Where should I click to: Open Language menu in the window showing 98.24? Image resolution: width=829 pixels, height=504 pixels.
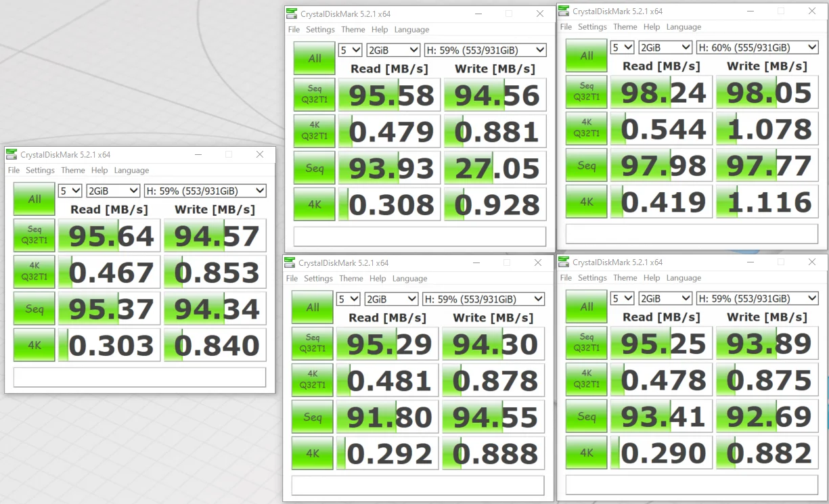684,27
